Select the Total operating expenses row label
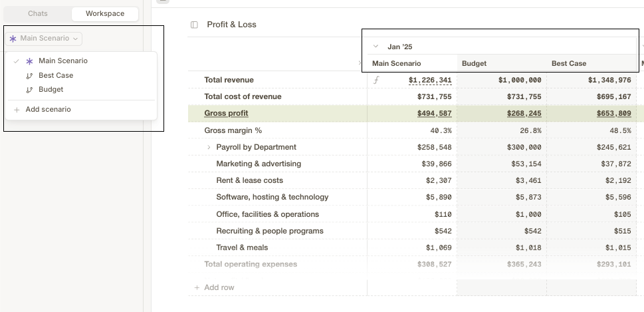The image size is (644, 312). click(x=251, y=264)
